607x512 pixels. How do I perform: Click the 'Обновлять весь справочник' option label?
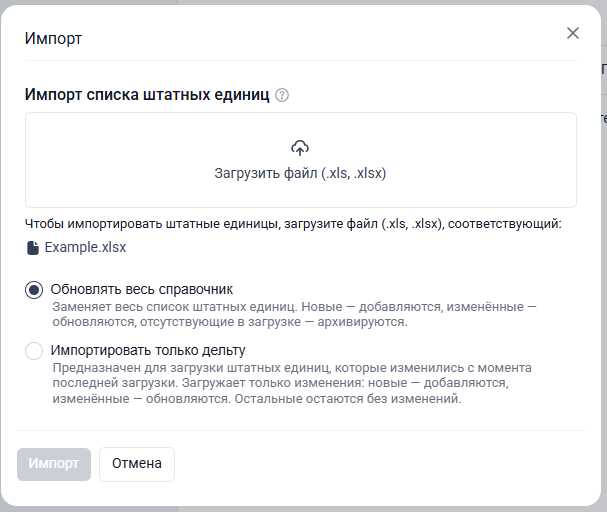pos(141,290)
